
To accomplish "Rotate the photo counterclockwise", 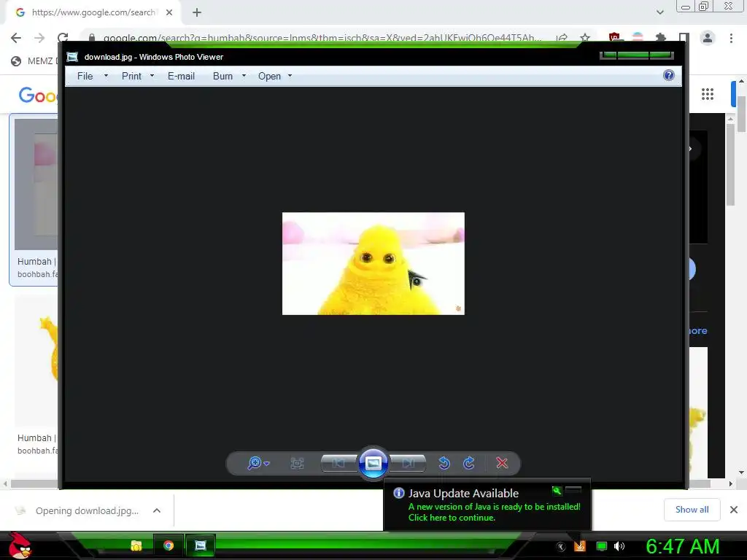I will tap(444, 463).
